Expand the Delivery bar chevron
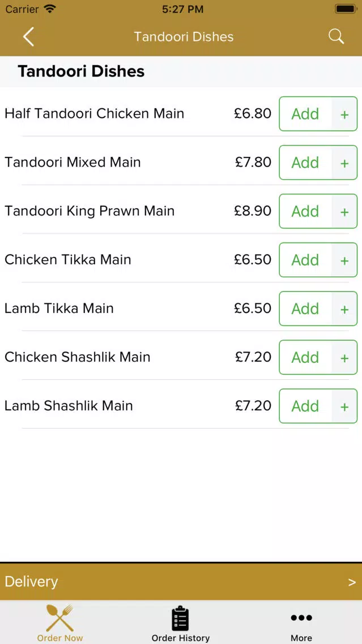The width and height of the screenshot is (362, 644). (x=352, y=582)
